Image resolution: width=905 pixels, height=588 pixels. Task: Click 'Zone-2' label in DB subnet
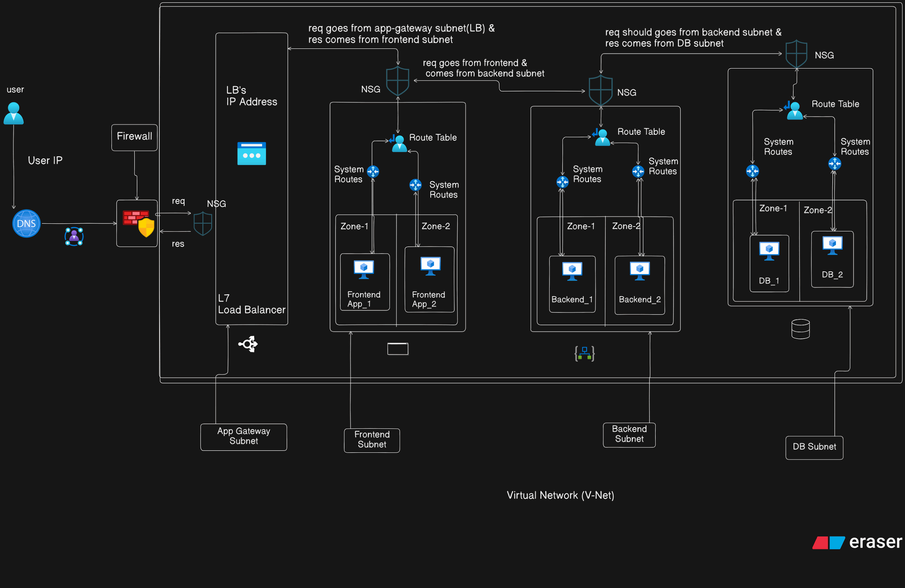[x=818, y=210]
